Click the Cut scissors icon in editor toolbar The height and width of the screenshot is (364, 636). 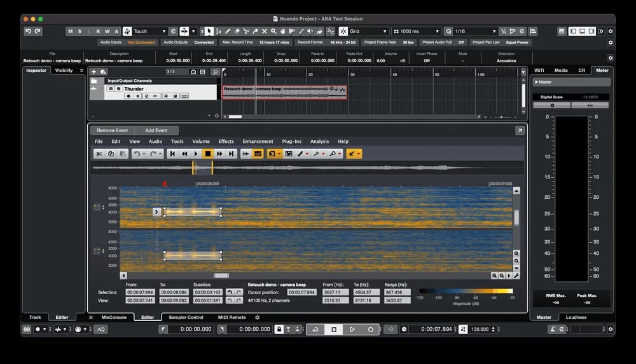[99, 154]
